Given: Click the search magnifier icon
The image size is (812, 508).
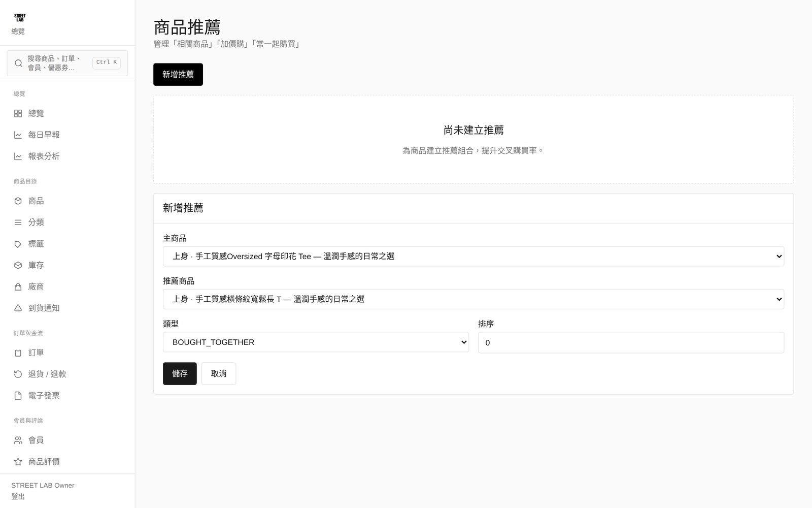Looking at the screenshot, I should point(18,63).
